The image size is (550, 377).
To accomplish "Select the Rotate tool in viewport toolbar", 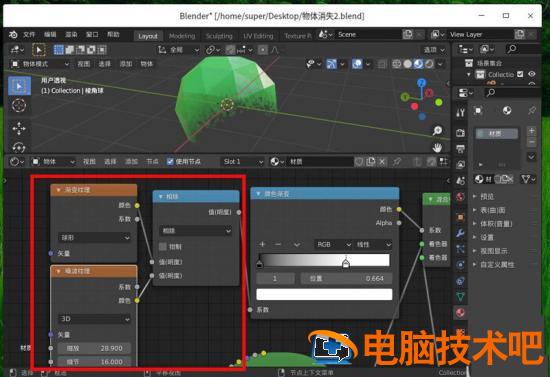I will pos(19,147).
